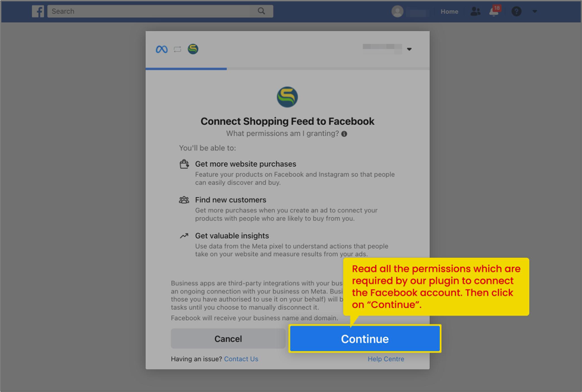Expand the Facebook account menu arrow
The image size is (582, 392).
coord(534,11)
